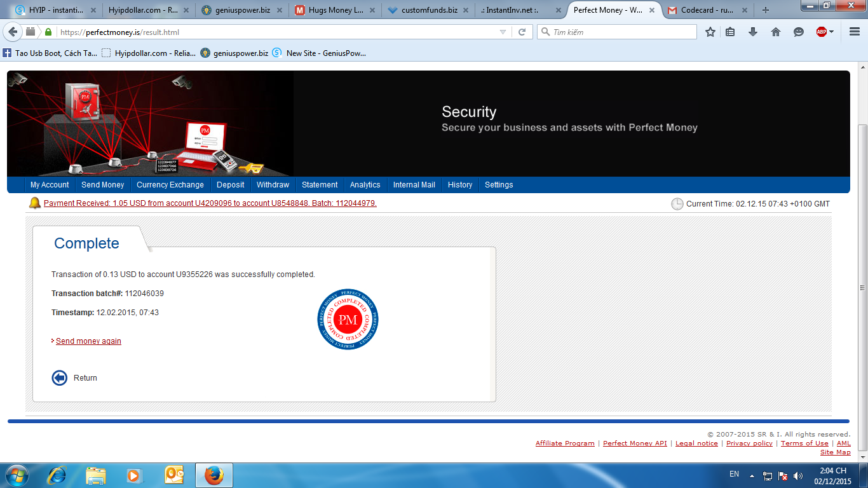Open the Legal notice footer link
This screenshot has height=488, width=868.
(x=696, y=444)
